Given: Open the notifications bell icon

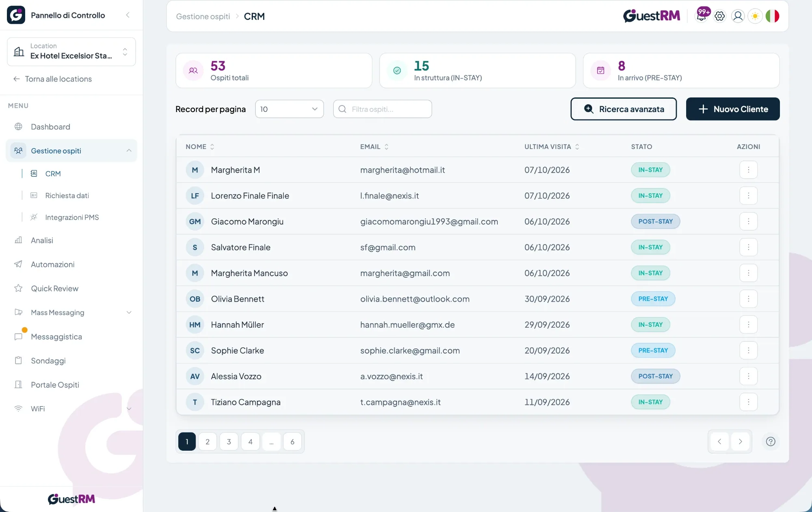Looking at the screenshot, I should pyautogui.click(x=702, y=16).
